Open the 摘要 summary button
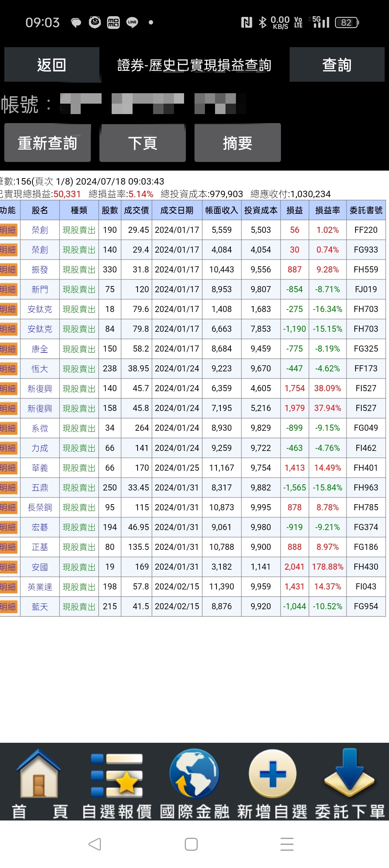 pos(238,143)
